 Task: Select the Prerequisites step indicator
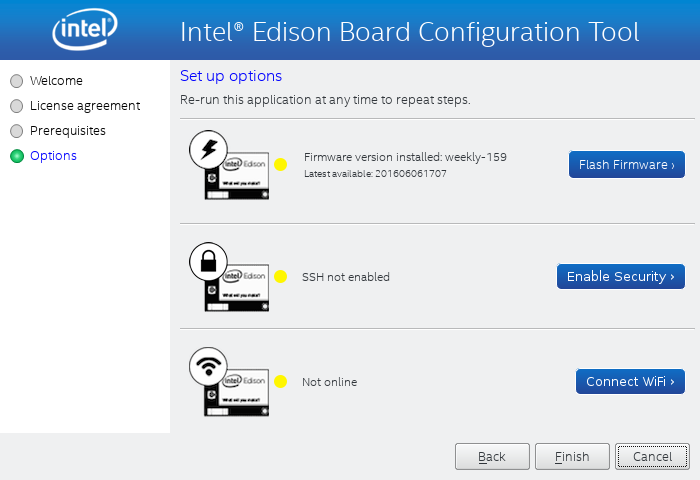click(x=17, y=131)
